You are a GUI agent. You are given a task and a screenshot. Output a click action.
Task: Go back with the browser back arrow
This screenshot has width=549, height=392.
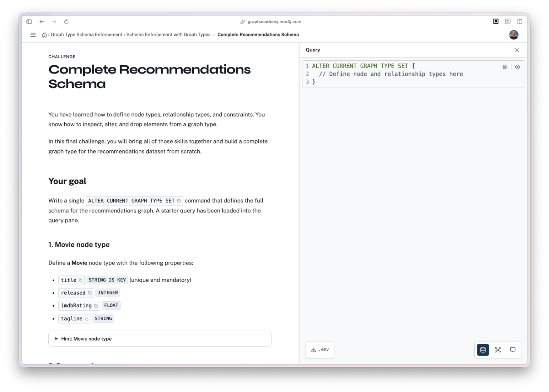tap(41, 22)
